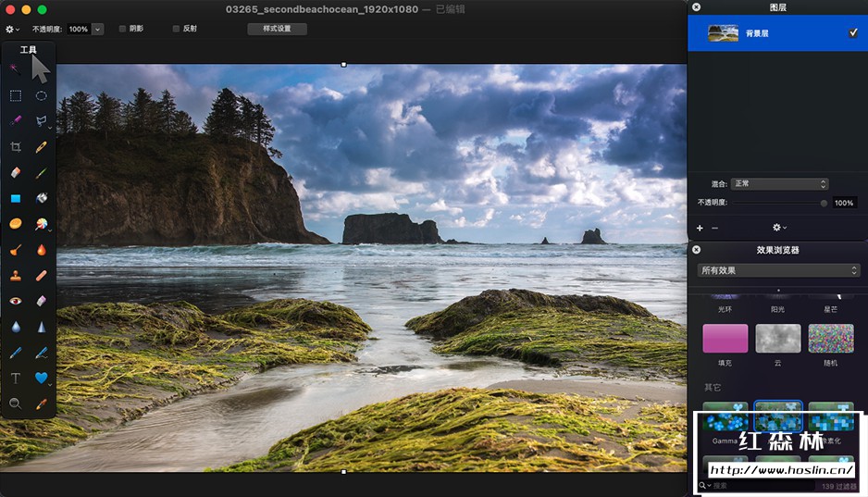Open the opacity dropdown arrow beside 100%

[97, 29]
